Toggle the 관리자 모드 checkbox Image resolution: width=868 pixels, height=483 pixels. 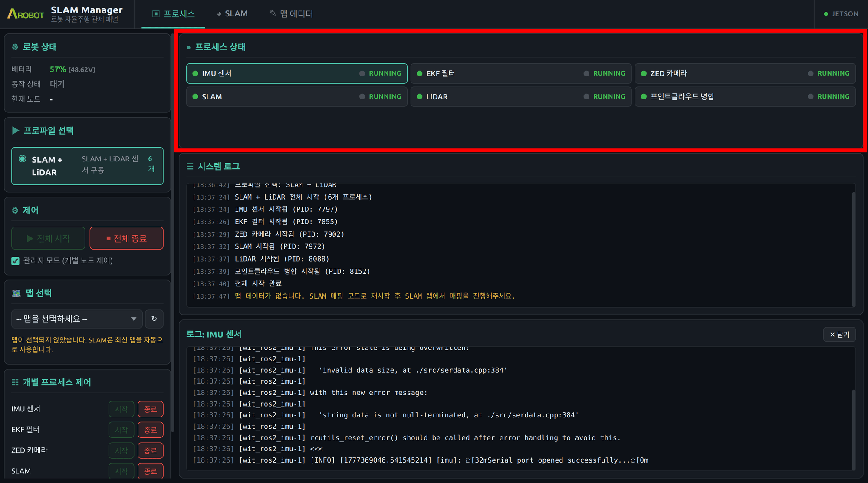click(x=16, y=261)
